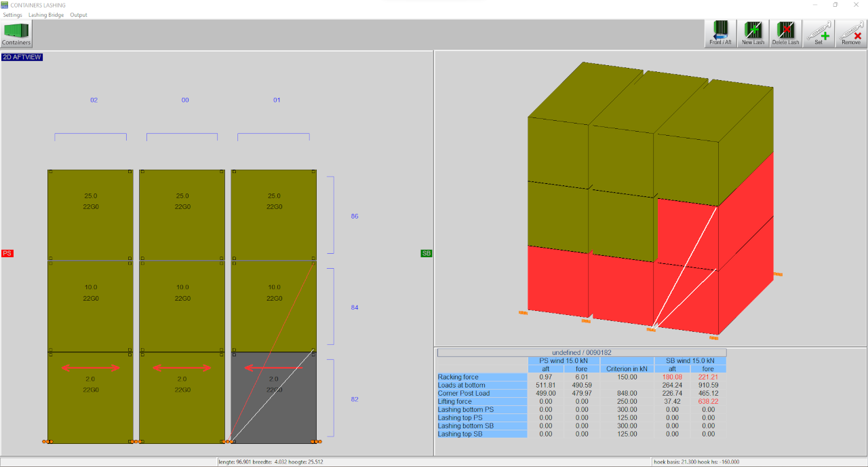Screen dimensions: 868x467
Task: Click the red PS side label
Action: [x=7, y=253]
